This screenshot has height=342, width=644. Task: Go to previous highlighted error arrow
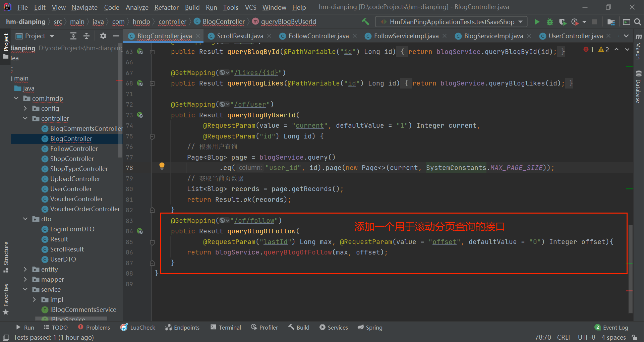[x=617, y=49]
